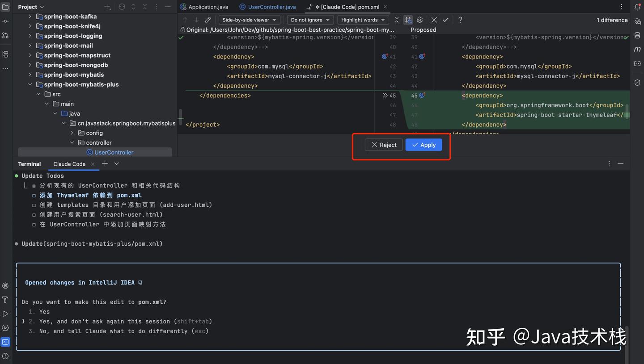Open the Maven tool window

[637, 49]
